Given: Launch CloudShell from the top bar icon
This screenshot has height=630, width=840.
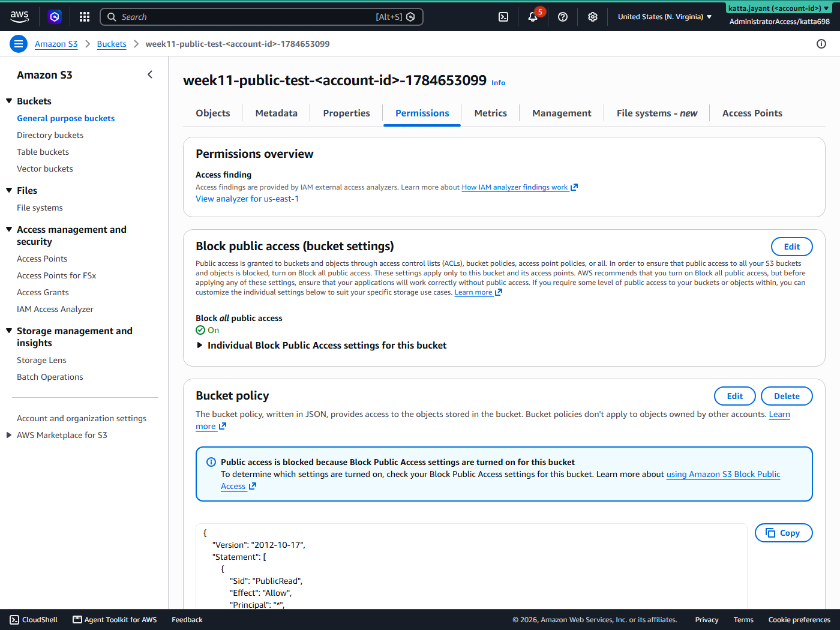Looking at the screenshot, I should pos(503,17).
